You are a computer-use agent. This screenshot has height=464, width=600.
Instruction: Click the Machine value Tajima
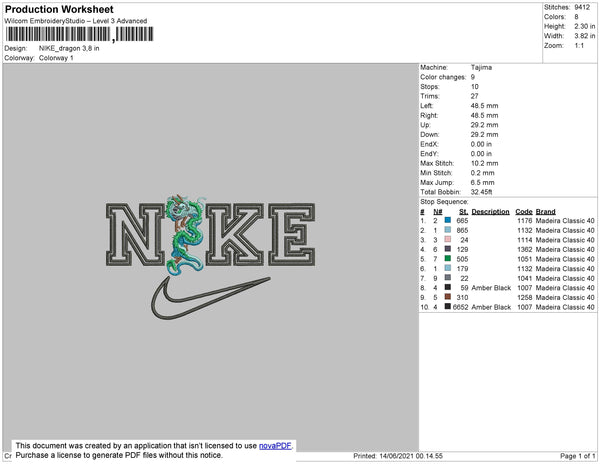pyautogui.click(x=481, y=67)
